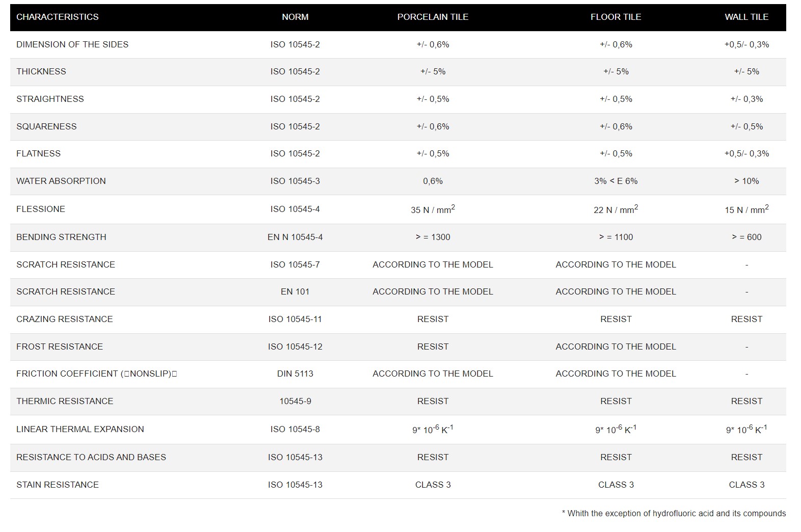Click the "> = 1300" bending strength value

coord(433,237)
